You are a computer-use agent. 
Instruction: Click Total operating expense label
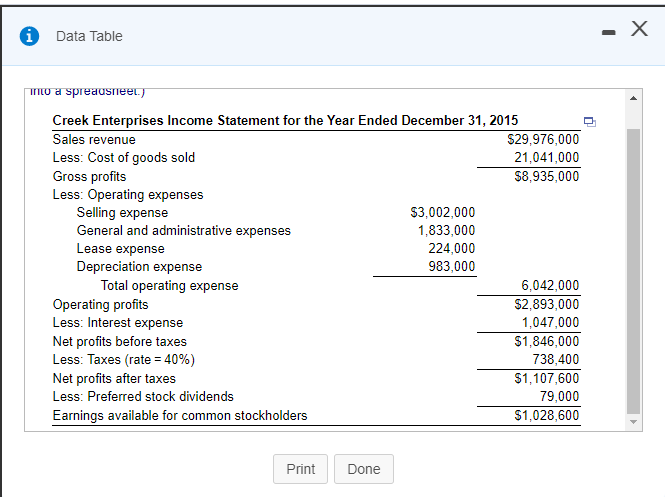[170, 286]
